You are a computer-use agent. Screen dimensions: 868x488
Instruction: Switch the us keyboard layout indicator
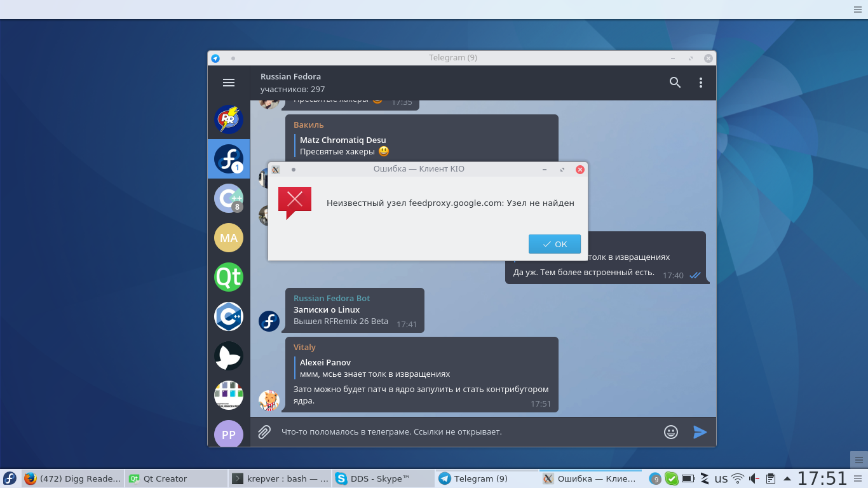pyautogui.click(x=721, y=478)
